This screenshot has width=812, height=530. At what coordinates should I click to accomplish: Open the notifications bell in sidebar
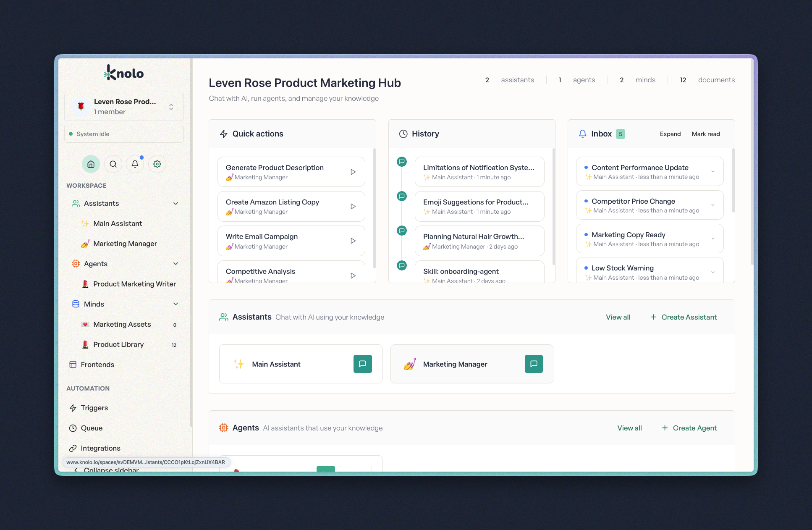coord(135,164)
